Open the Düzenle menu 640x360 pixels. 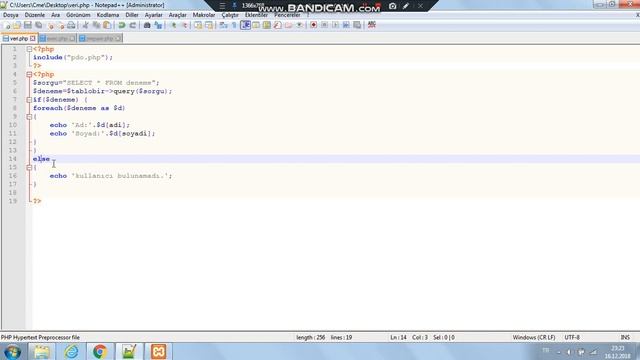point(35,15)
